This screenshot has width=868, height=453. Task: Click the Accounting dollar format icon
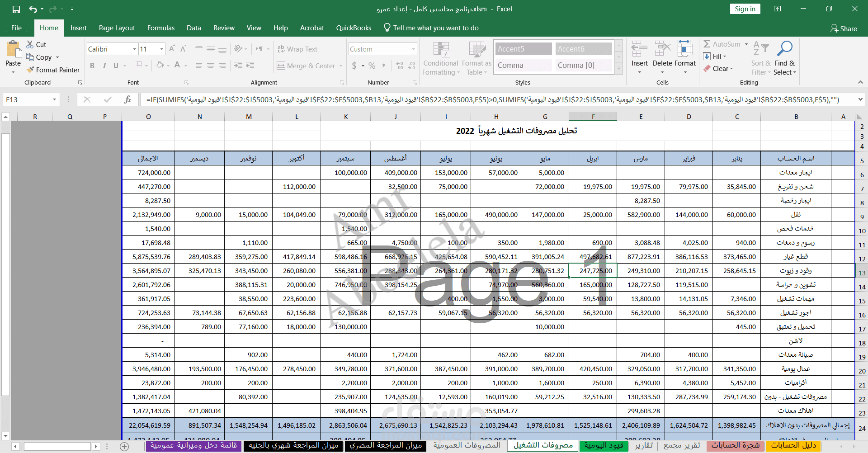[x=354, y=66]
